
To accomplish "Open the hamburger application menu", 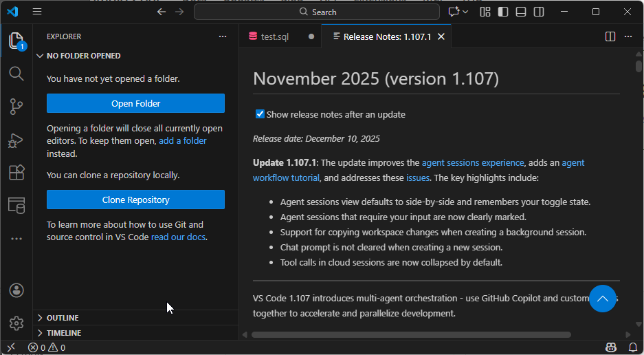I will [37, 12].
